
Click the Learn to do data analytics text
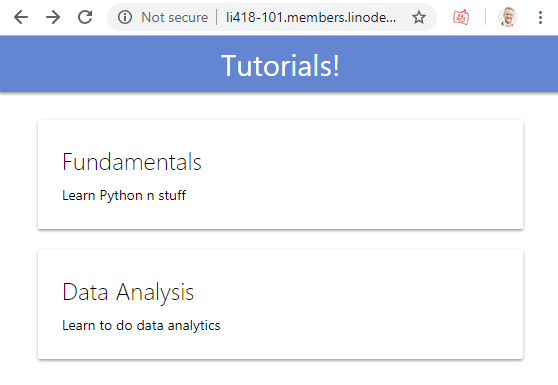(x=141, y=326)
